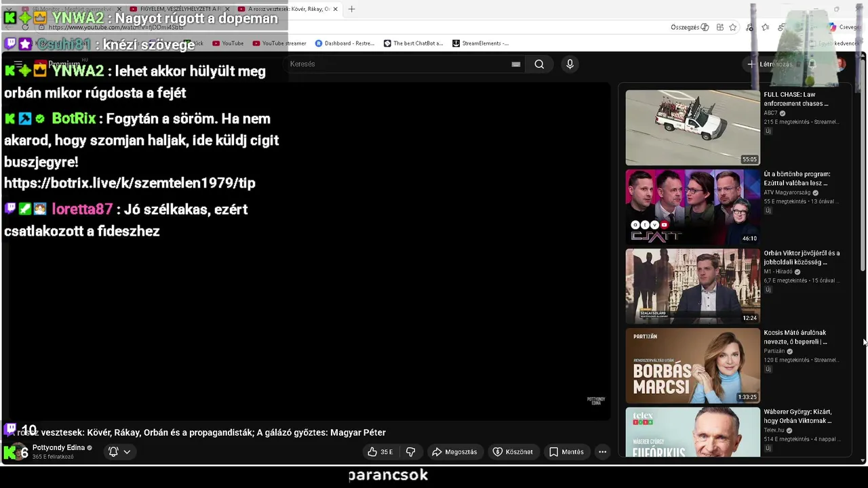Click the YouTube search magnifier button
This screenshot has height=488, width=868.
click(x=539, y=64)
